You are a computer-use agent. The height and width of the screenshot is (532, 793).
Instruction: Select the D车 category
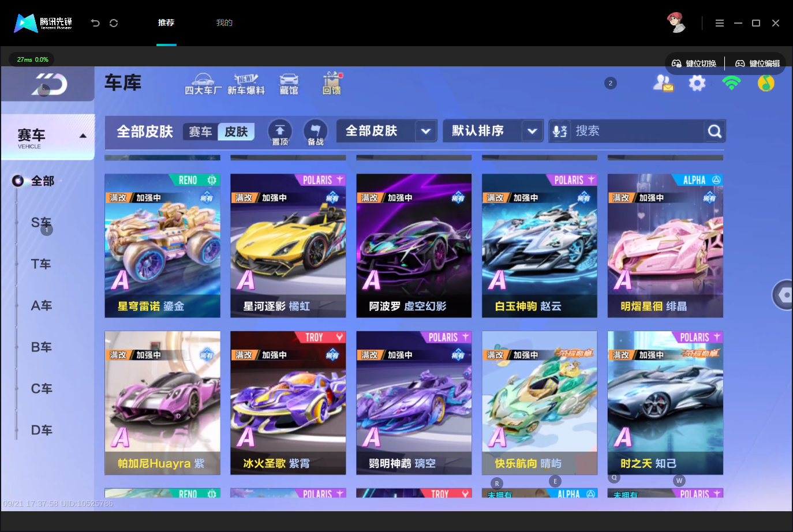point(42,430)
